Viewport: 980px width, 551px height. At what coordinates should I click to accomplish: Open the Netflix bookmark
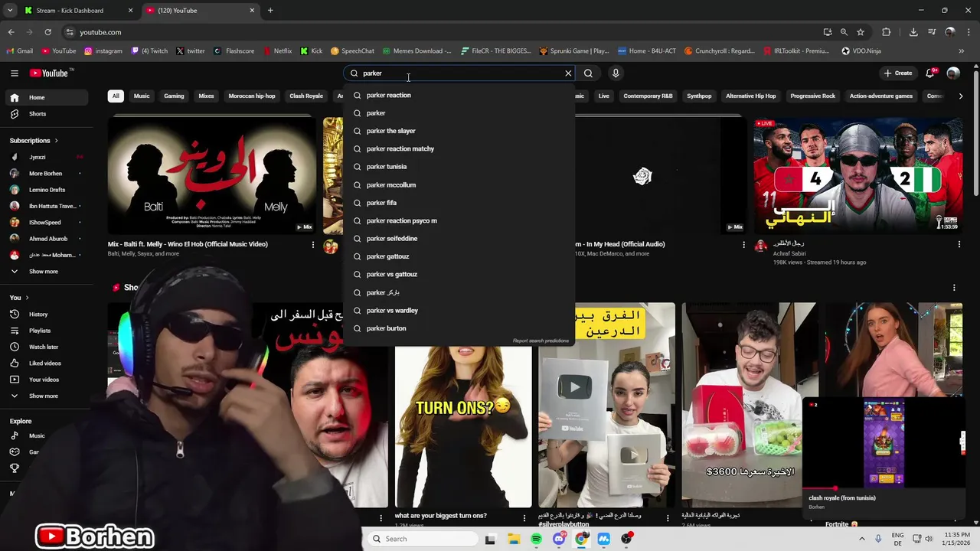[277, 51]
